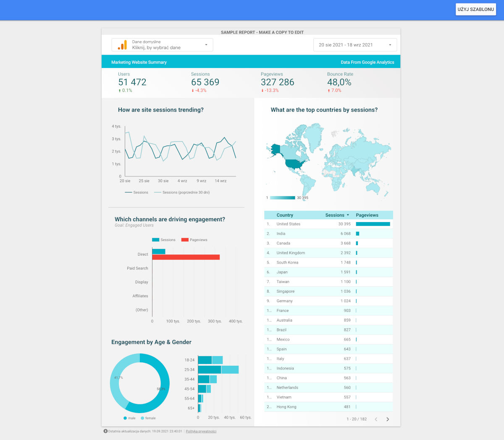504x440 pixels.
Task: Open the Polityka prywatności link
Action: point(201,431)
